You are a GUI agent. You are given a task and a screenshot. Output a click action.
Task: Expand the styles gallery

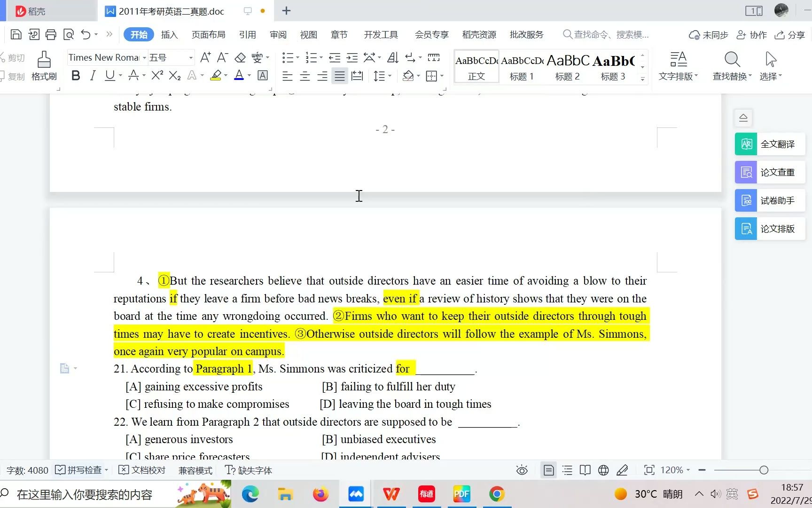(642, 79)
